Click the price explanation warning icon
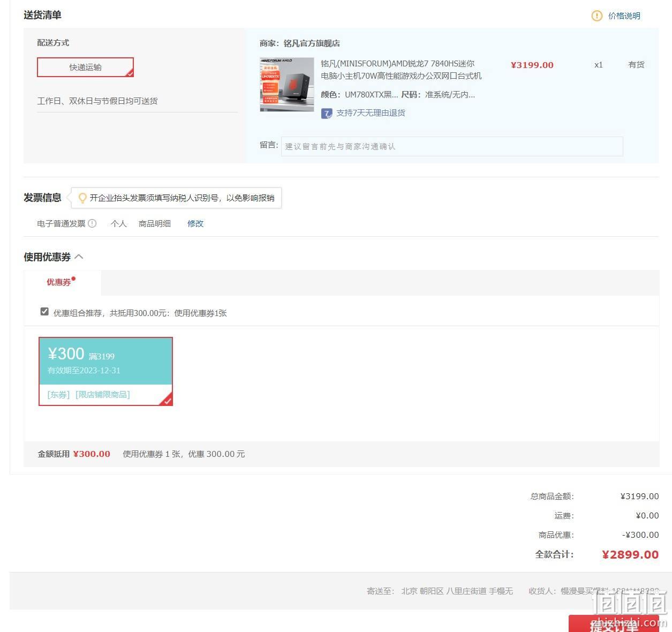The image size is (672, 632). (x=597, y=16)
